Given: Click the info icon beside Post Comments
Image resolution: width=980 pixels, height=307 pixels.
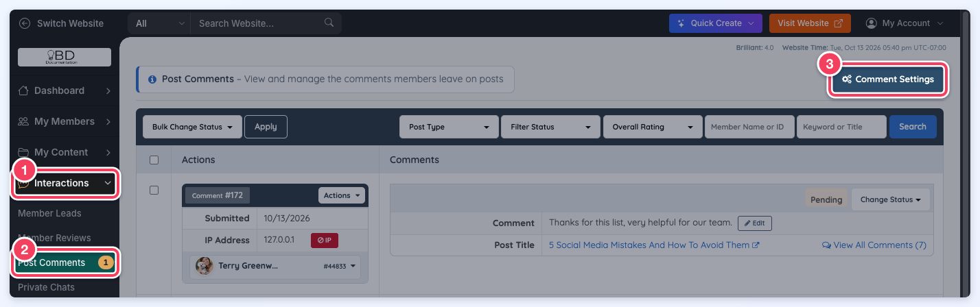Looking at the screenshot, I should click(x=152, y=79).
